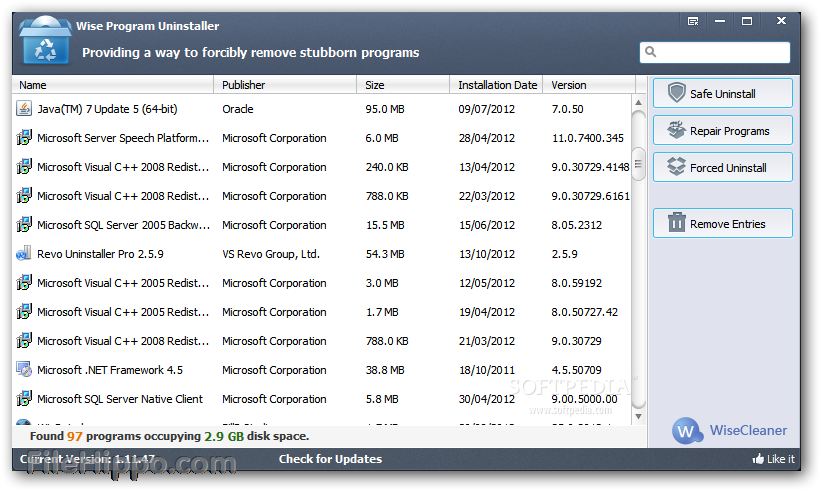821x491 pixels.
Task: Click the 13/10/2012 installation date cell
Action: point(486,254)
